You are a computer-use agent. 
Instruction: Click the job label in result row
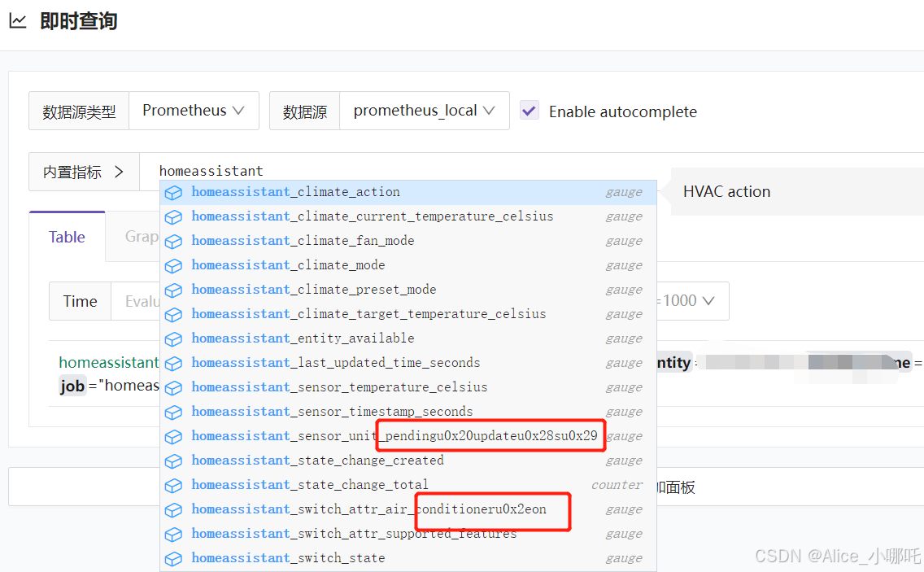click(72, 386)
